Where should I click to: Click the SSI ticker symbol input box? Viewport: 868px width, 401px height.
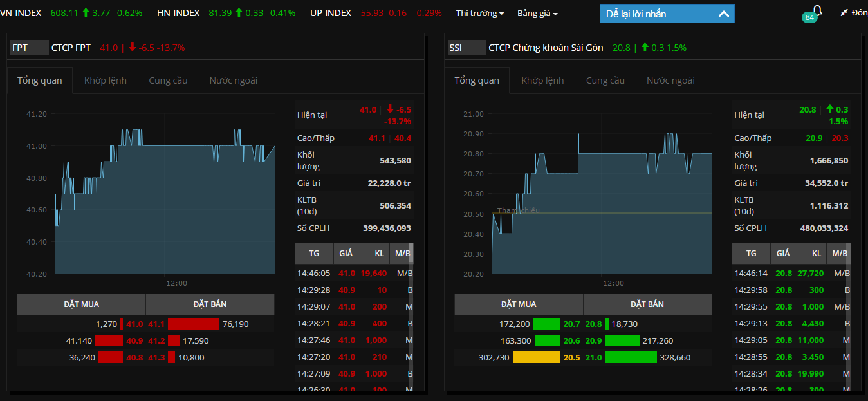(467, 47)
